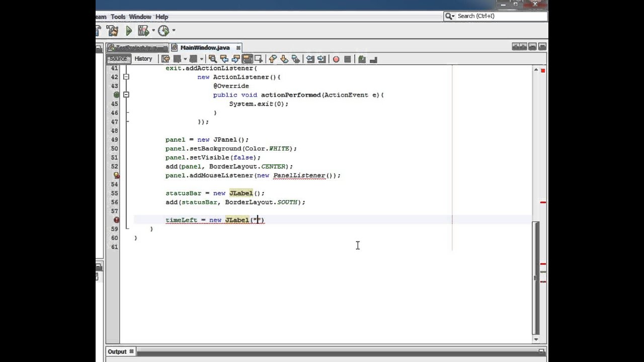644x362 pixels.
Task: Click the highlighted JLabel on line 55
Action: [241, 193]
